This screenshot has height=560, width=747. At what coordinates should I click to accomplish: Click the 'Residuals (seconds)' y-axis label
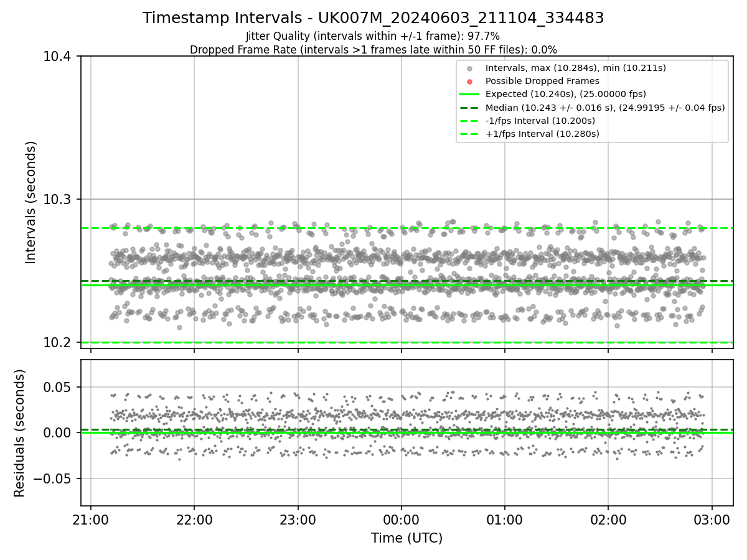click(20, 433)
